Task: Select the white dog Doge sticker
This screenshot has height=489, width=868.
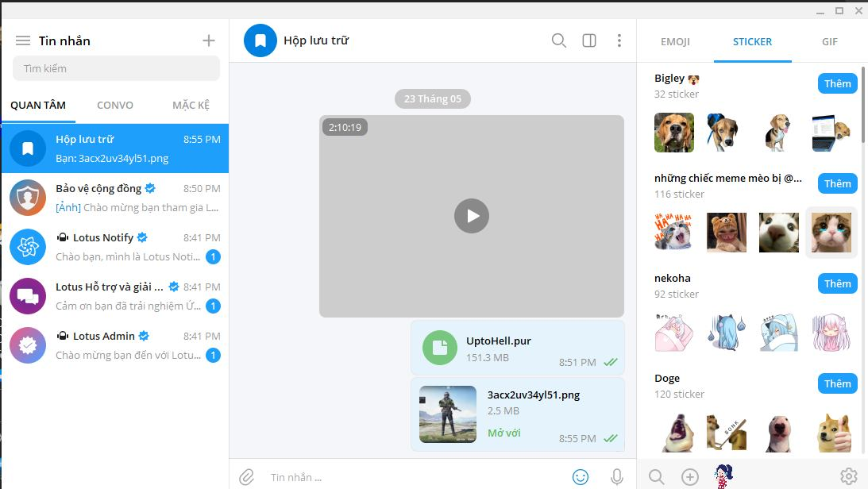Action: [779, 433]
